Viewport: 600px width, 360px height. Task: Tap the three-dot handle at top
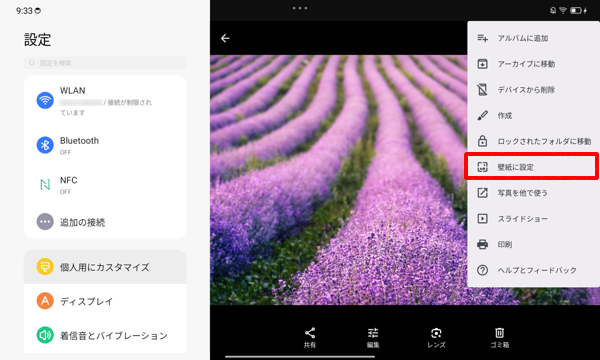(x=300, y=8)
